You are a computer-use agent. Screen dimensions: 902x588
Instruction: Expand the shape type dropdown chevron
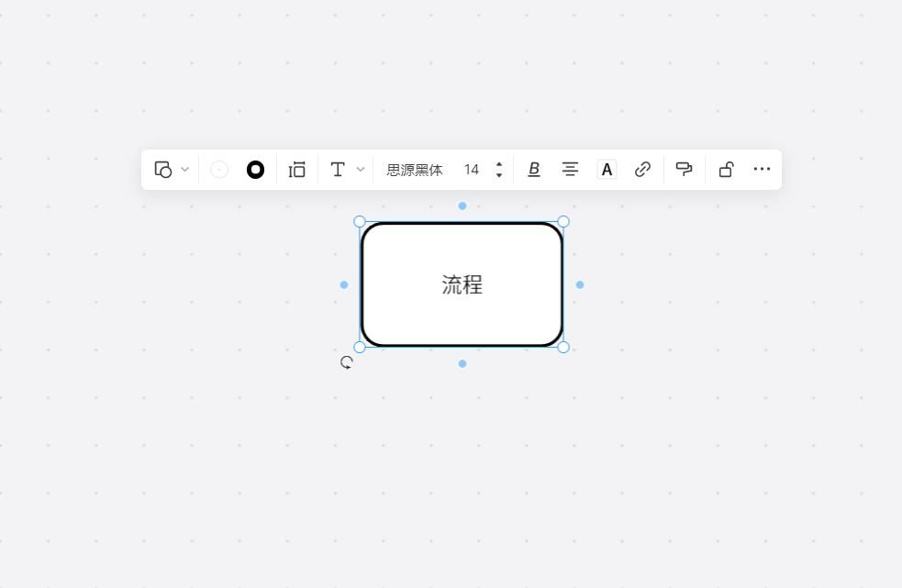pyautogui.click(x=184, y=169)
